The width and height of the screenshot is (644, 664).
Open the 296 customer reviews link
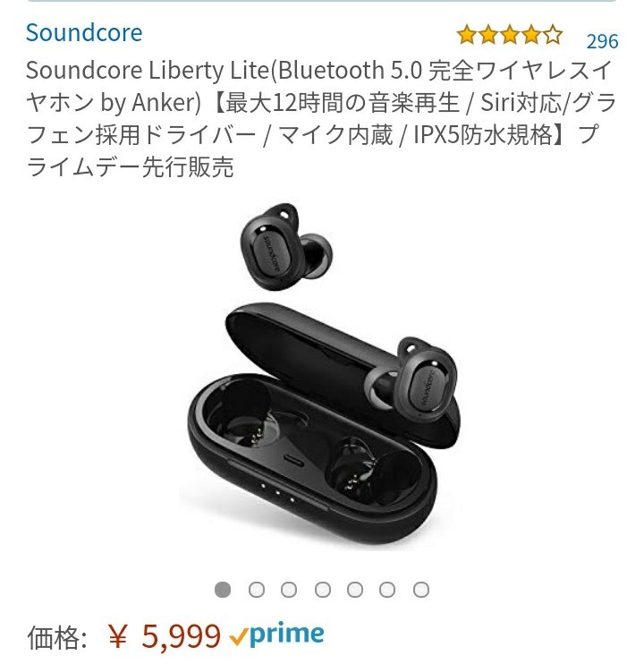pyautogui.click(x=602, y=41)
